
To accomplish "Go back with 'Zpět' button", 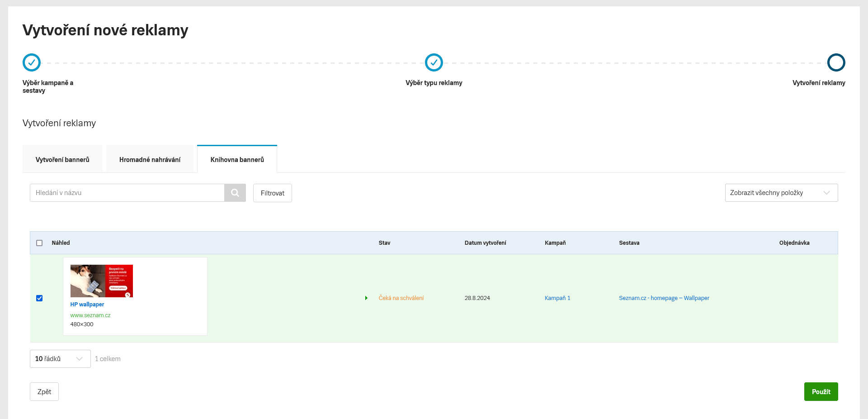I will point(44,392).
